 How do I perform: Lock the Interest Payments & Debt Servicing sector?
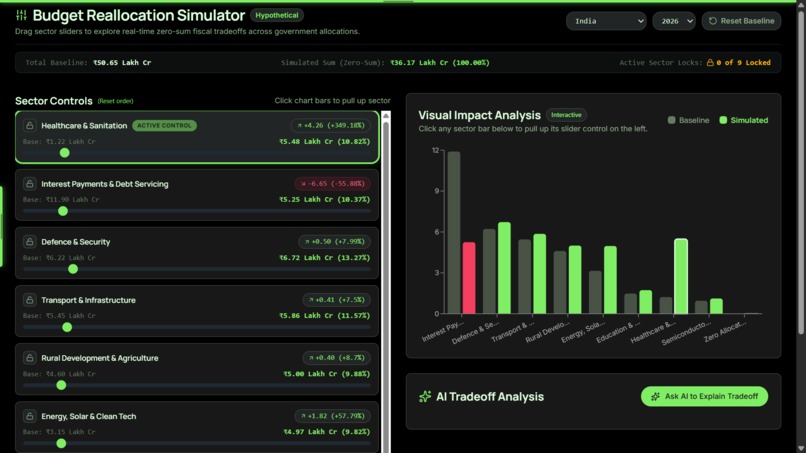(29, 184)
